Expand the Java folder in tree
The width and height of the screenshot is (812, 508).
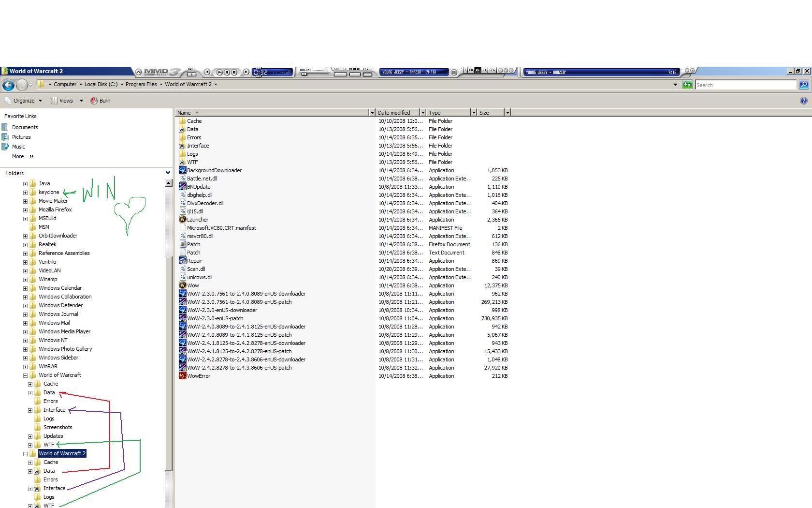coord(25,184)
